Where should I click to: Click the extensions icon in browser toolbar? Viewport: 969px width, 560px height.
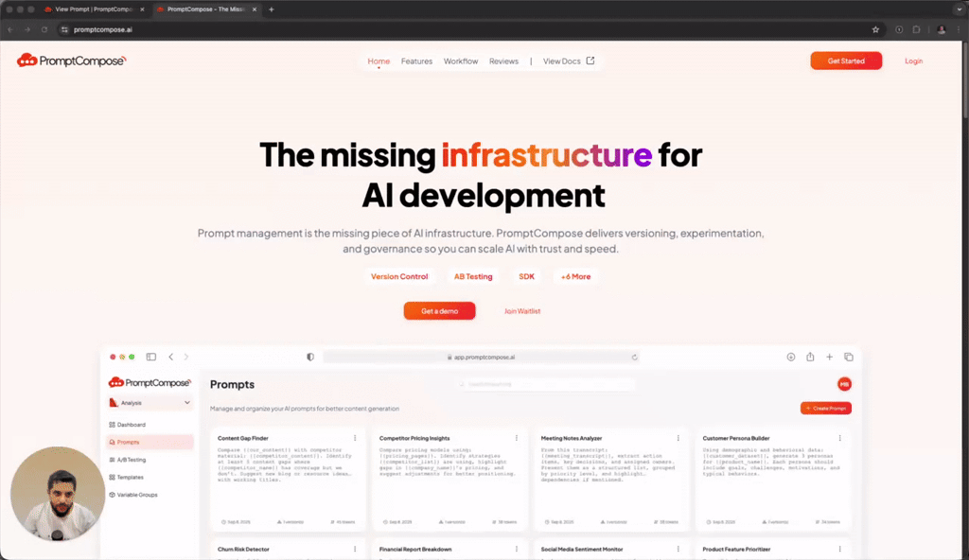pos(916,29)
